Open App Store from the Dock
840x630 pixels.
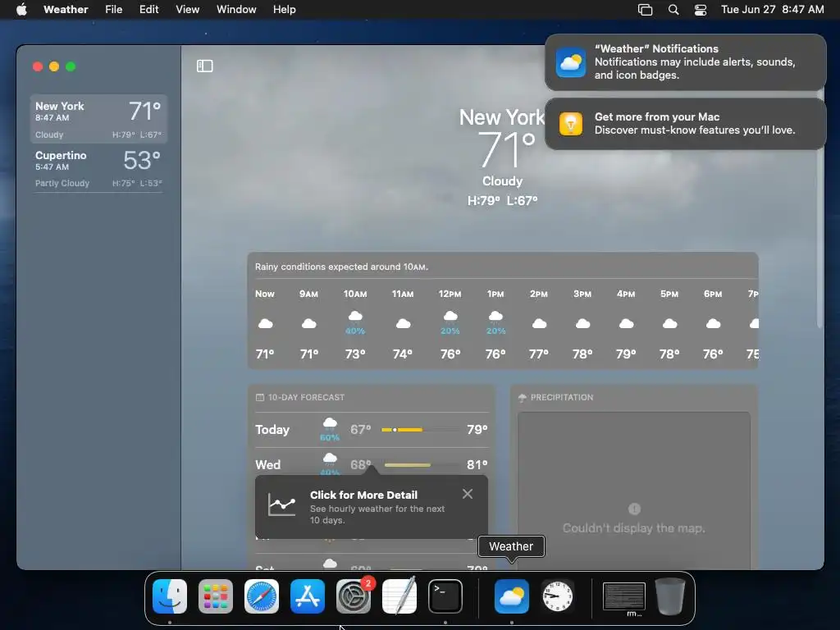point(308,596)
